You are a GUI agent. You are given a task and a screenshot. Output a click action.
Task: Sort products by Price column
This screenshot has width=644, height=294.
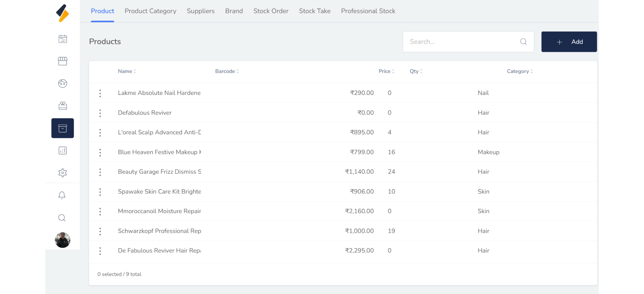coord(386,71)
